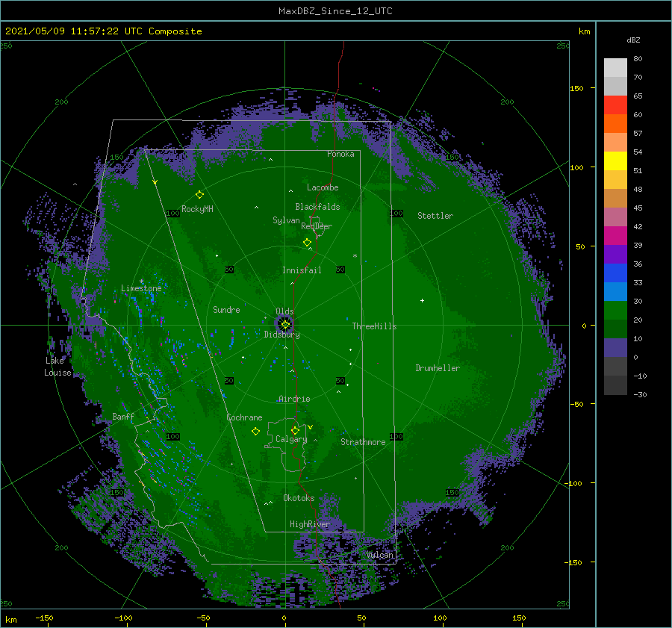This screenshot has width=672, height=628.
Task: Click the Limestone label
Action: [141, 288]
